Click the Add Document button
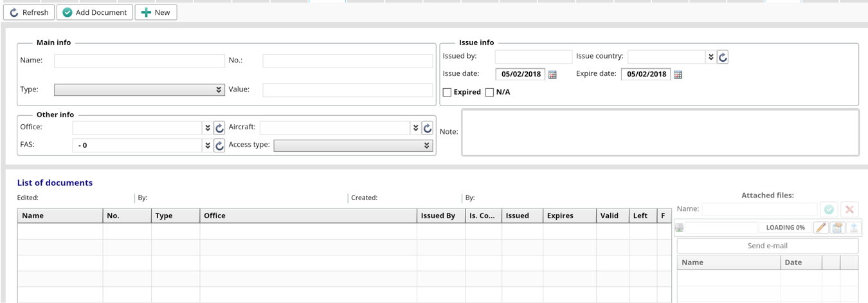Screen dimensions: 868x303 tap(95, 12)
